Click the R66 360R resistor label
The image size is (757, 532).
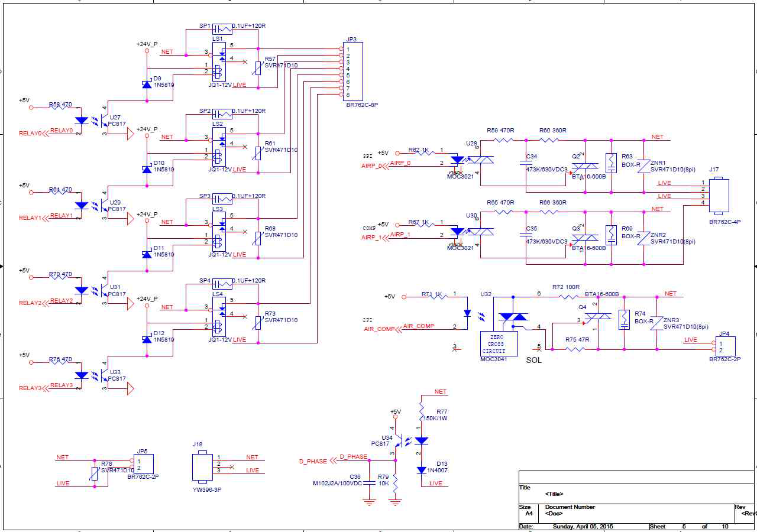click(x=553, y=203)
